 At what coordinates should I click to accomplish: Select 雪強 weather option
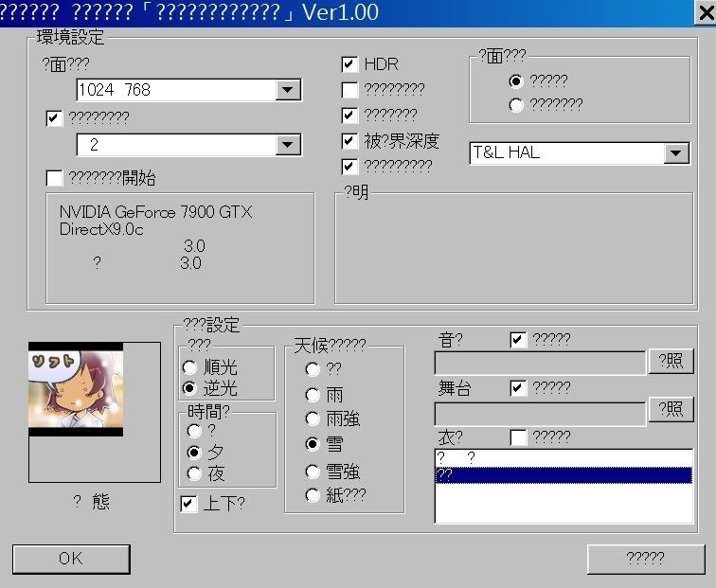tap(313, 472)
